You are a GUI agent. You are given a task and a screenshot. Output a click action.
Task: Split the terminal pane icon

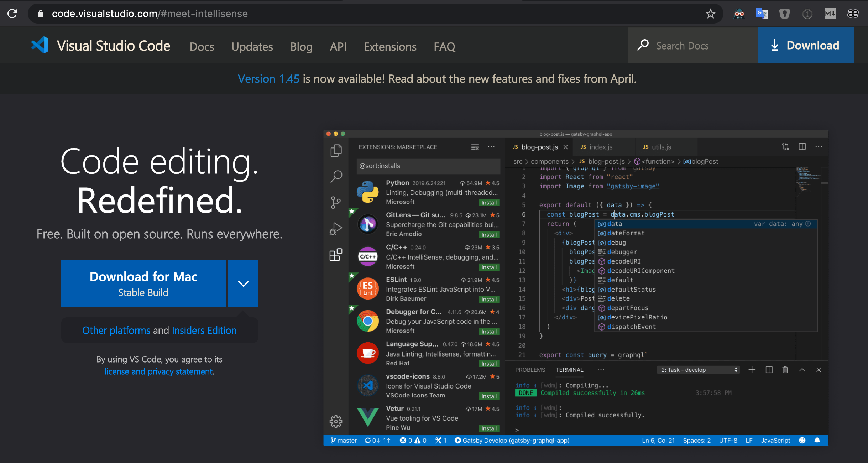pyautogui.click(x=769, y=370)
